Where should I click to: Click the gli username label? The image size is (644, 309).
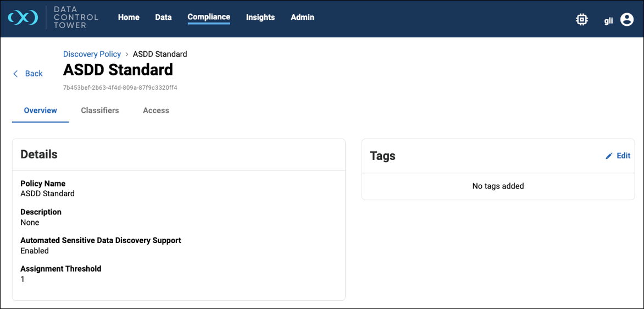pyautogui.click(x=608, y=20)
